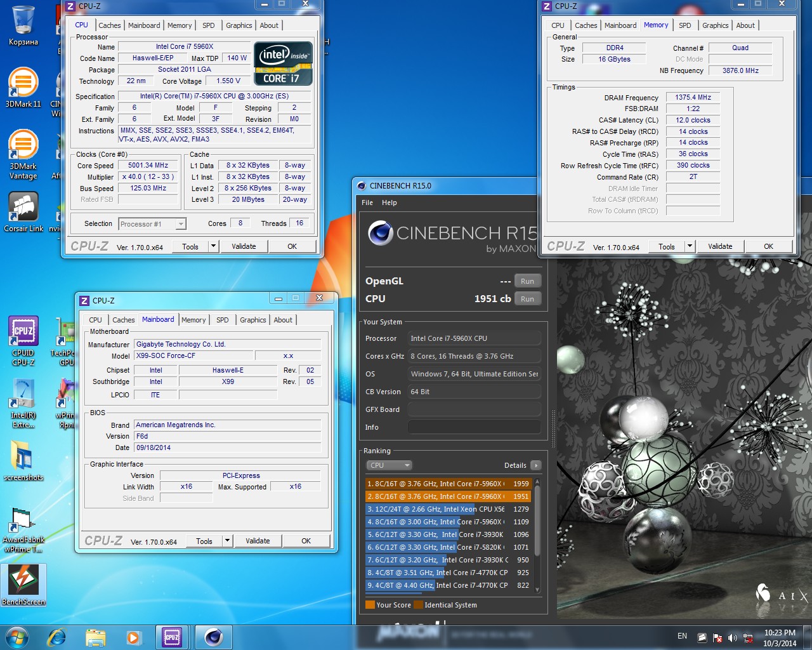Open SPD tab in the Memory CPU-Z window
Image resolution: width=812 pixels, height=650 pixels.
pos(684,25)
